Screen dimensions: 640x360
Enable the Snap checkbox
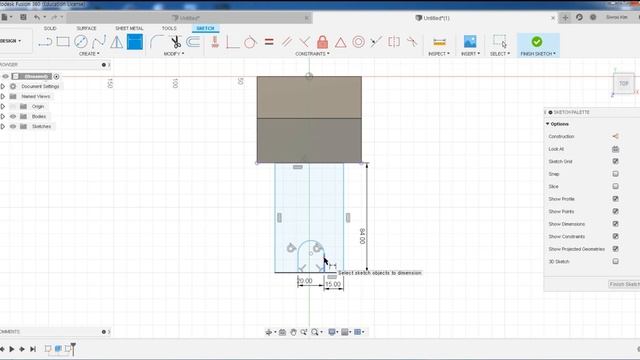point(616,174)
